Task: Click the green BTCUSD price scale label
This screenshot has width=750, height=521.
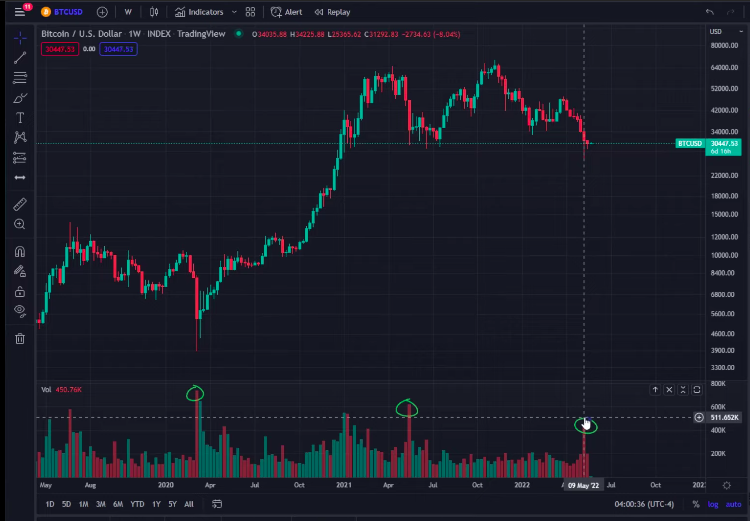Action: point(690,144)
